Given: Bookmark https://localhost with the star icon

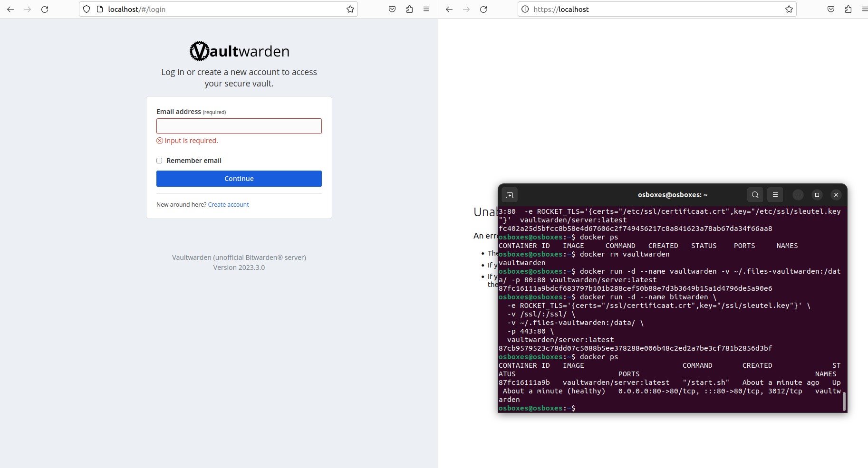Looking at the screenshot, I should pyautogui.click(x=789, y=9).
